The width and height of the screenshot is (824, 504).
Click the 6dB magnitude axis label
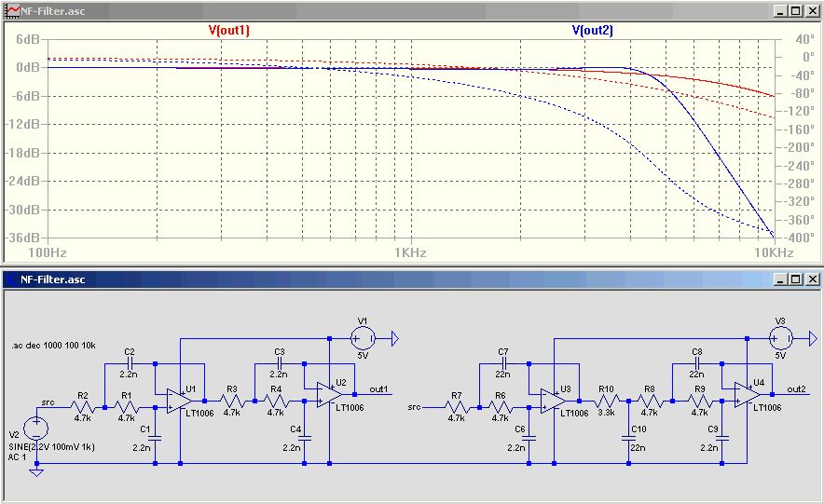[x=28, y=39]
